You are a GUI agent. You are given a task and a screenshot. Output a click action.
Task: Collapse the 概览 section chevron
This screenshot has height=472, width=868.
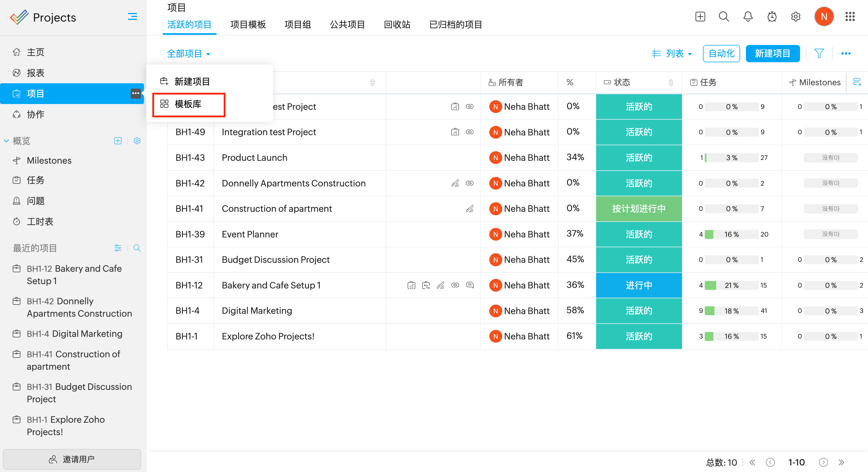point(6,141)
